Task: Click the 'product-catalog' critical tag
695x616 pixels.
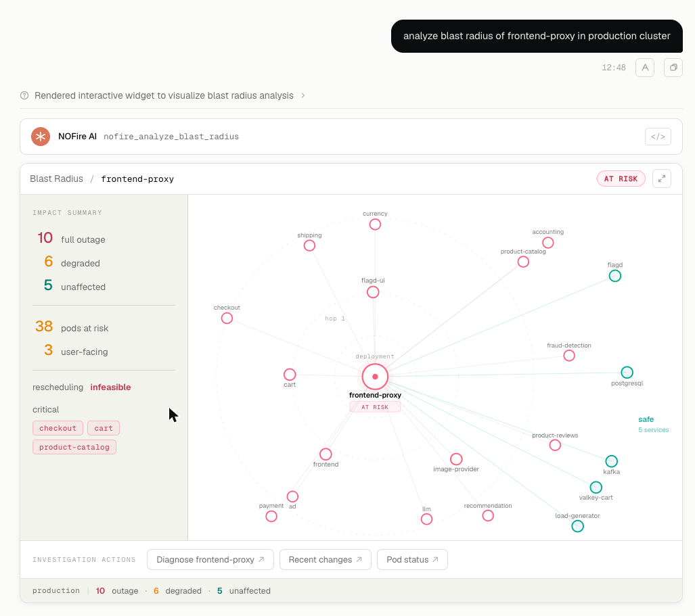Action: pos(74,447)
